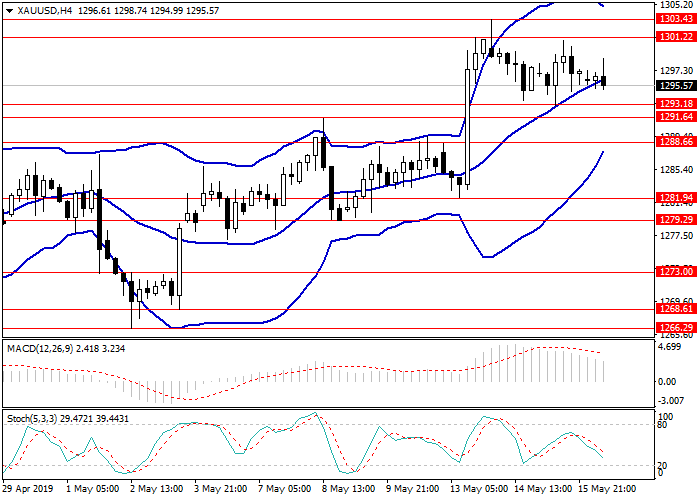Screen dimensions: 700x500
Task: Click the 1273.00 price level label
Action: (677, 271)
